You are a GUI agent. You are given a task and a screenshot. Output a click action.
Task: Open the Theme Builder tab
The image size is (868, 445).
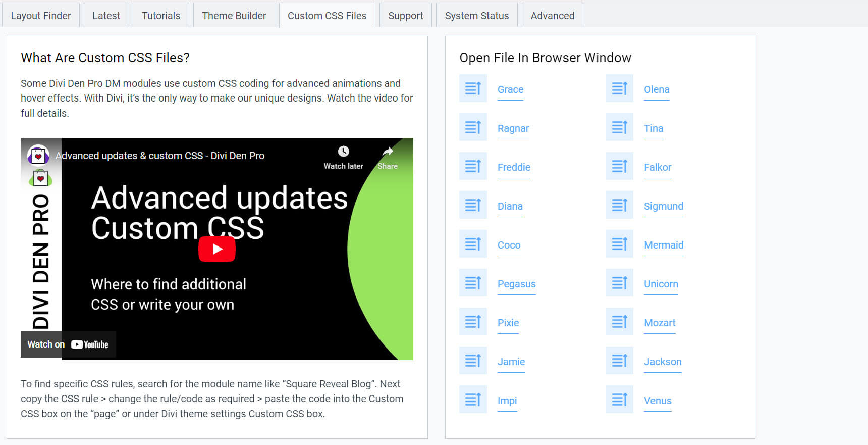(234, 16)
